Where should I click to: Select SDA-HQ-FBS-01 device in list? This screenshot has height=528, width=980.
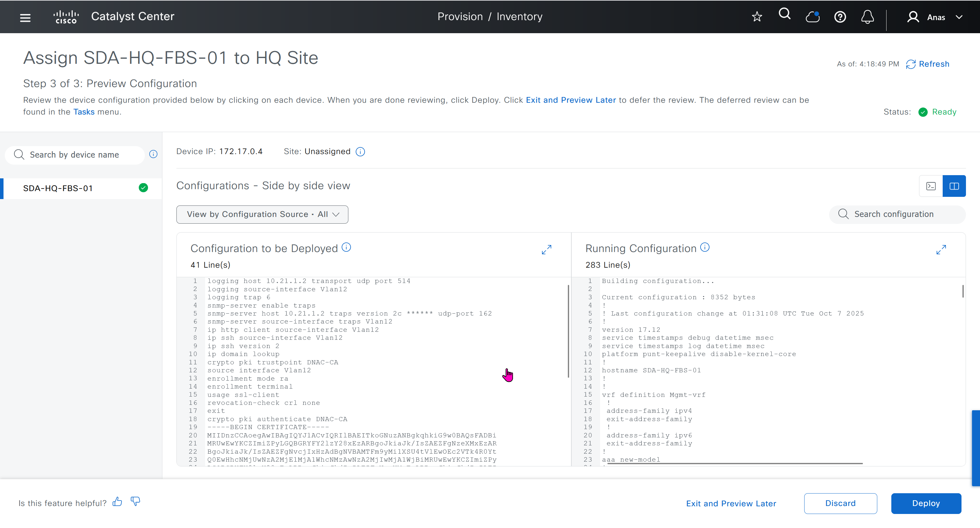pyautogui.click(x=58, y=188)
